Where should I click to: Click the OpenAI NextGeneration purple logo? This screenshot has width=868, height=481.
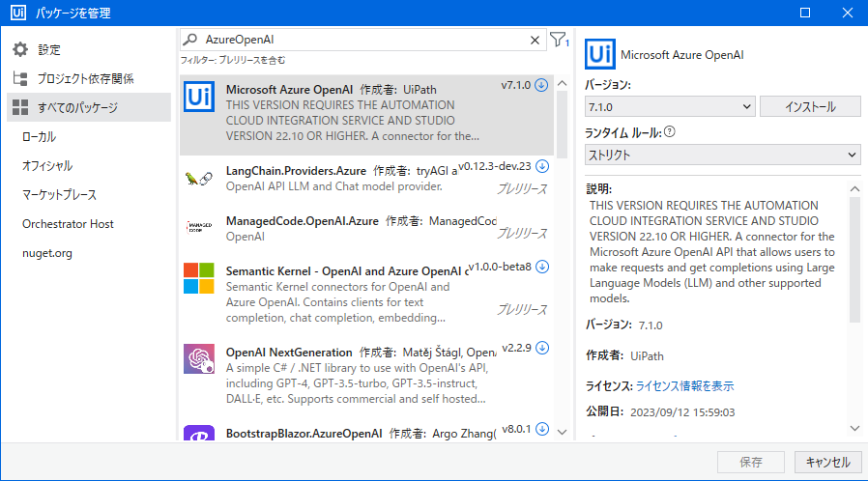coord(199,358)
